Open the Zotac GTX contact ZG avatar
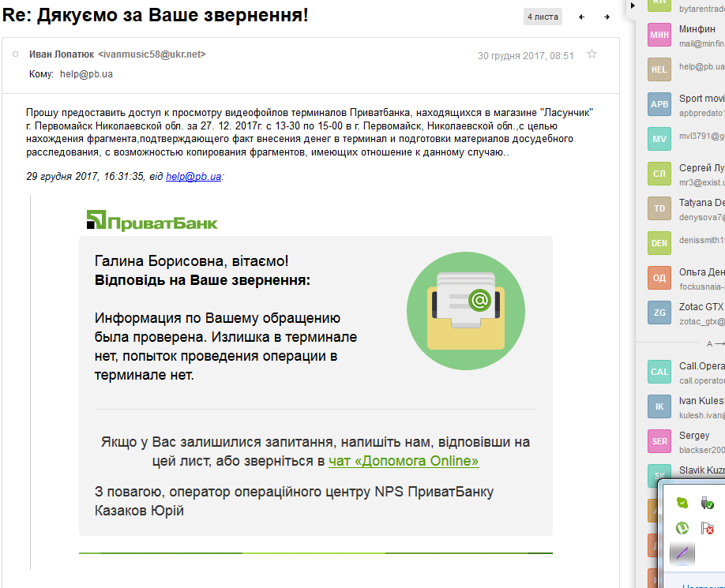The height and width of the screenshot is (588, 725). (659, 313)
